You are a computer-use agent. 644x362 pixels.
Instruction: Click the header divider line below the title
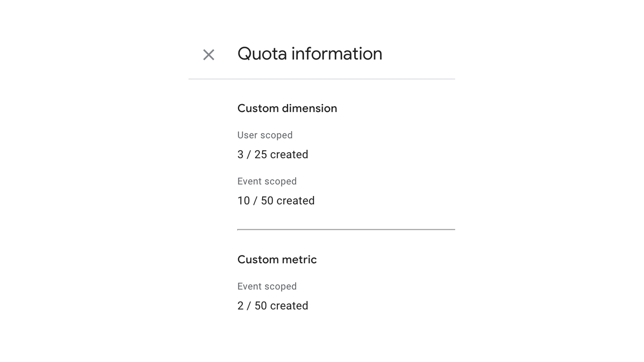point(322,79)
